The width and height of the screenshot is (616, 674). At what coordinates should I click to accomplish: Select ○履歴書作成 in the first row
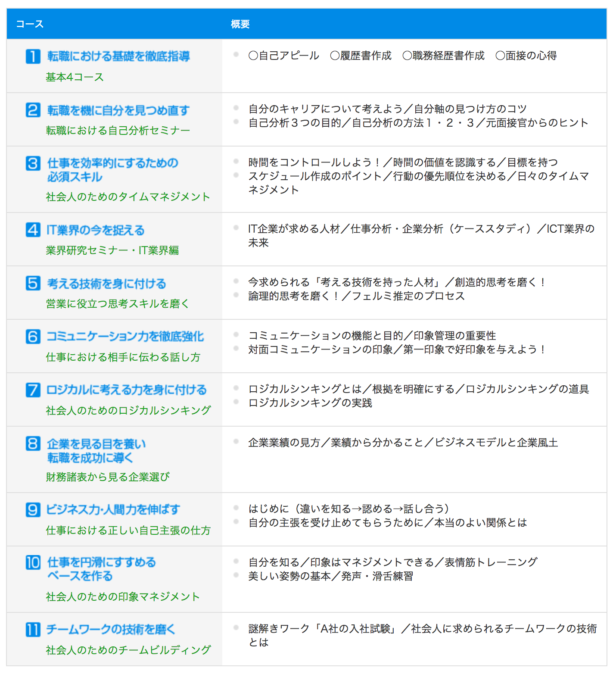pos(361,56)
